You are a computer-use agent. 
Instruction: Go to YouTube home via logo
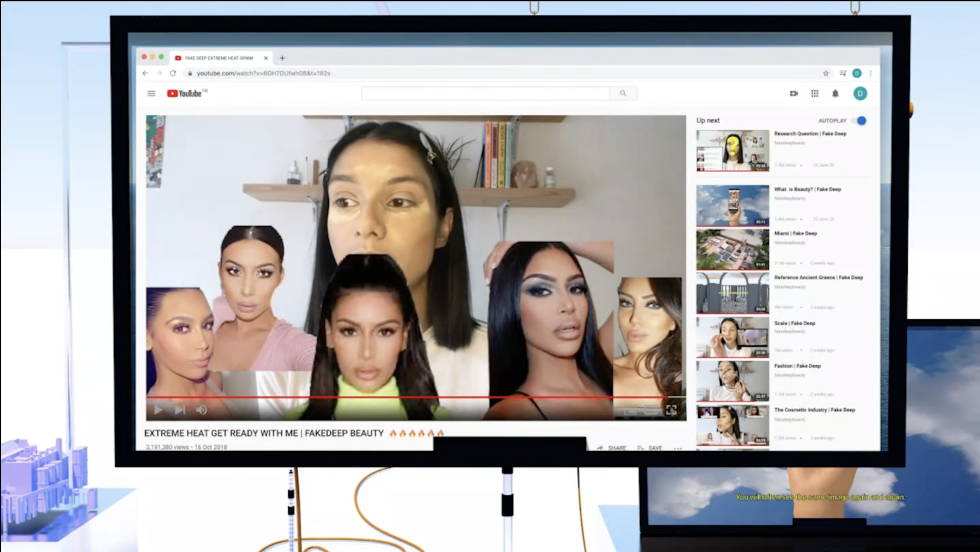pyautogui.click(x=184, y=93)
